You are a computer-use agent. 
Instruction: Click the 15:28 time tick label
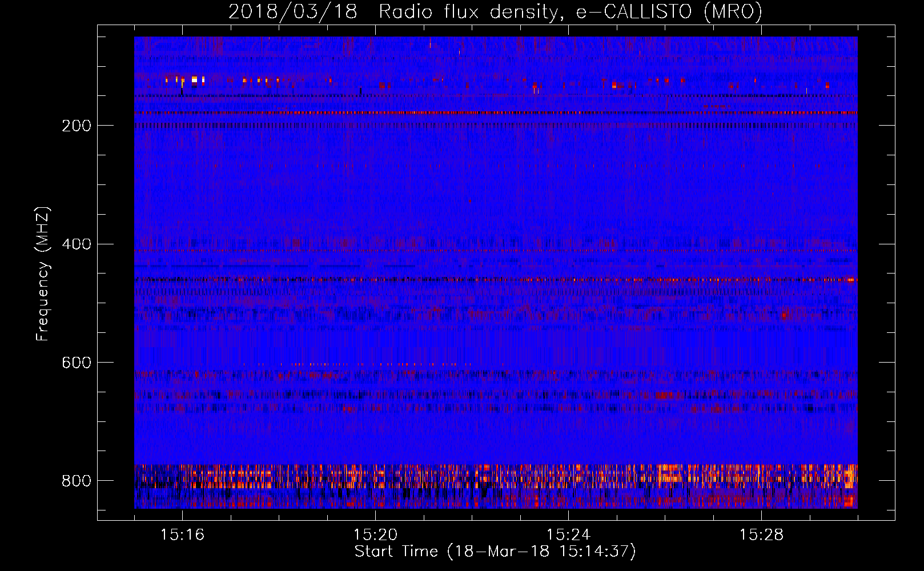point(761,535)
